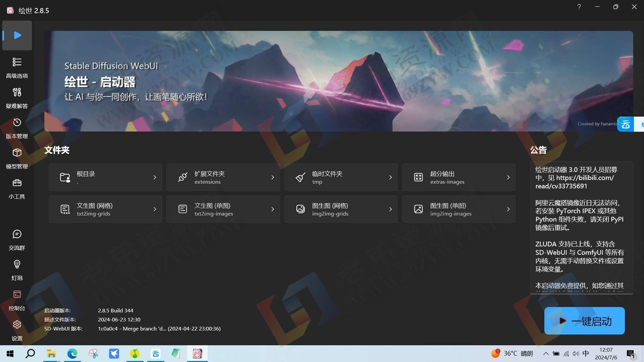This screenshot has height=362, width=644.
Task: Click the 扩展文件夹 plug icon
Action: point(182,177)
